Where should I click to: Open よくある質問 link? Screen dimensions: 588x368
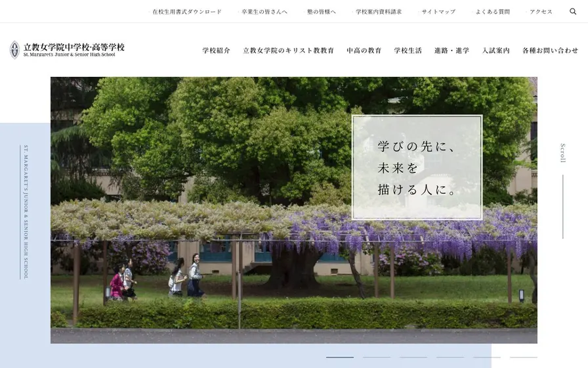pos(493,12)
